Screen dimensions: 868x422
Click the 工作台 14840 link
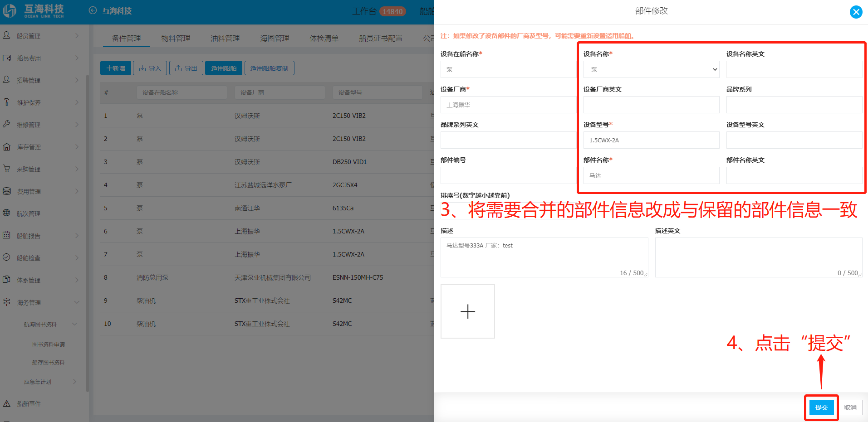pyautogui.click(x=379, y=11)
